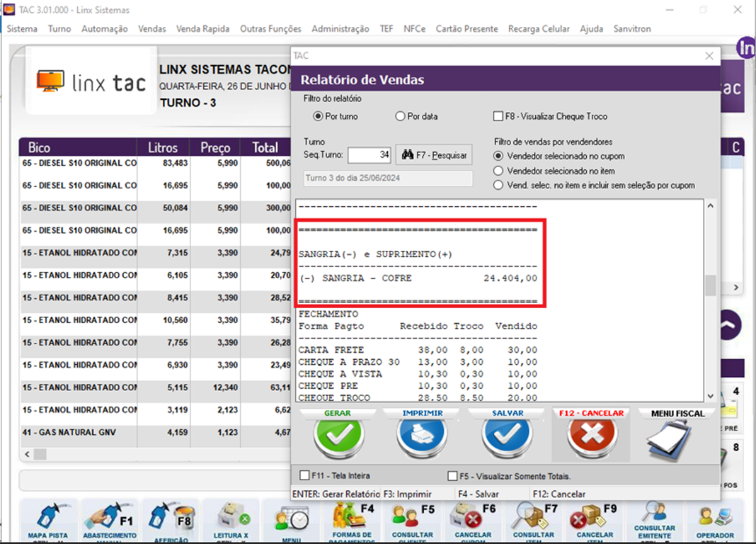Click the Aferição F8 icon
The image size is (756, 544).
(171, 520)
